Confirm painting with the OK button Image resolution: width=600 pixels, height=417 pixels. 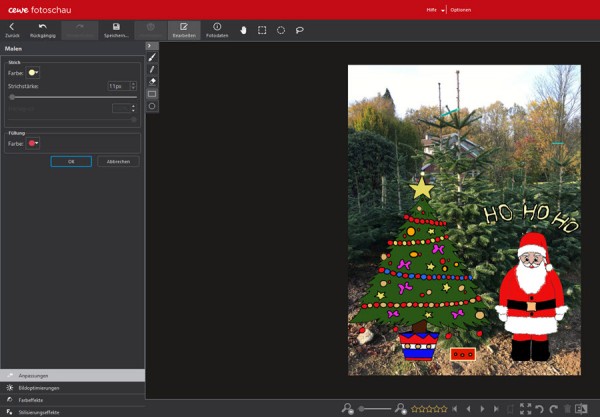[71, 161]
